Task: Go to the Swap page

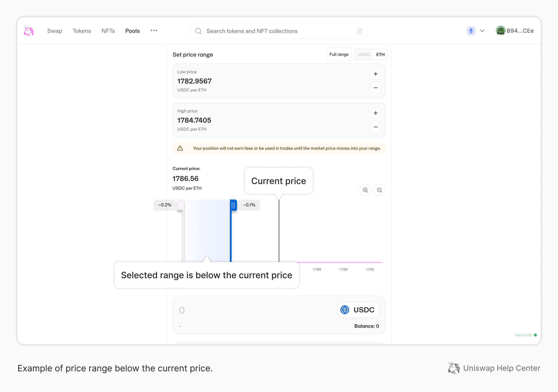Action: click(x=54, y=31)
